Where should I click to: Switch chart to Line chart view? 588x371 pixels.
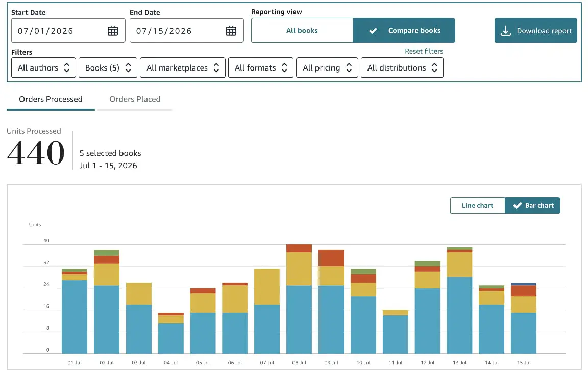pos(477,205)
